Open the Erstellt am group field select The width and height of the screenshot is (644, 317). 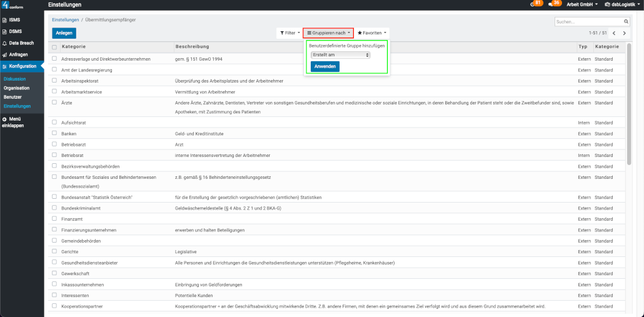pos(340,55)
